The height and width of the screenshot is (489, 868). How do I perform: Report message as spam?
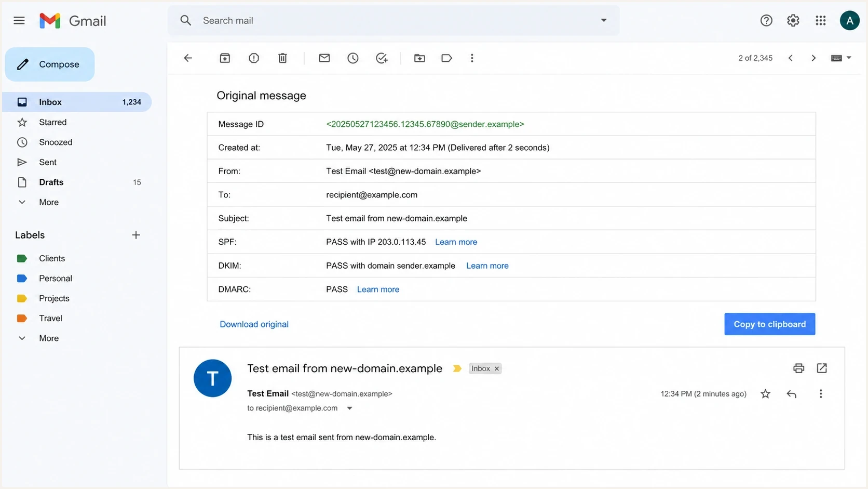click(x=254, y=58)
